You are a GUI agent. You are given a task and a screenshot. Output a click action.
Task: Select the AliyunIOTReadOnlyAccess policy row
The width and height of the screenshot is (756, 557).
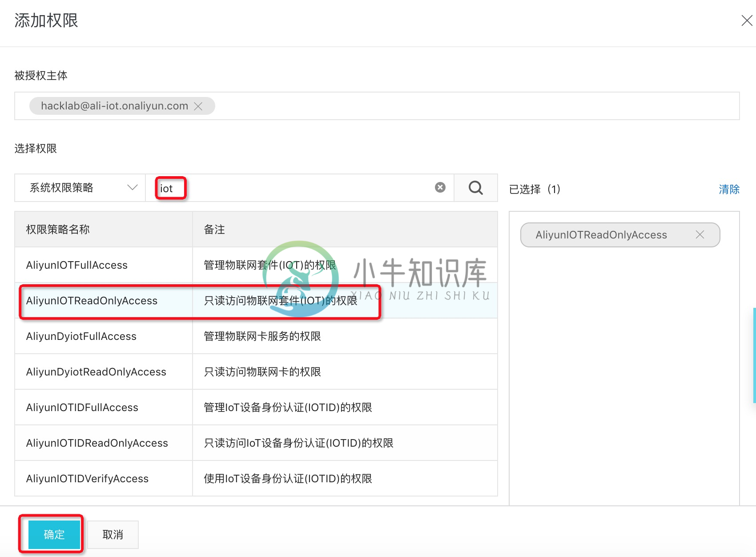(256, 301)
